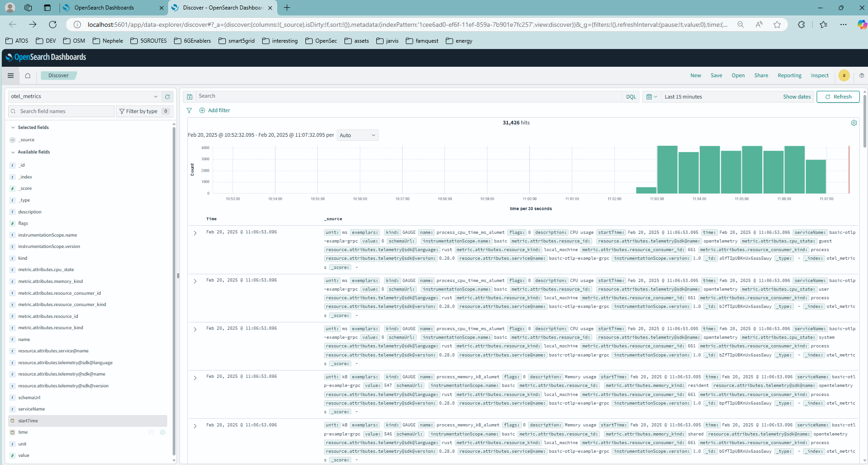The width and height of the screenshot is (868, 465).
Task: Go to home via house icon
Action: [28, 76]
